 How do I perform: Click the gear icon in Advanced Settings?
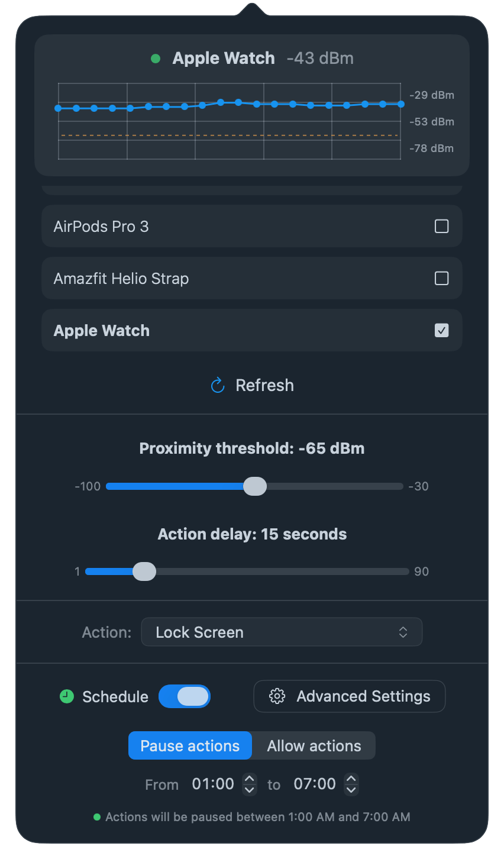pos(277,696)
